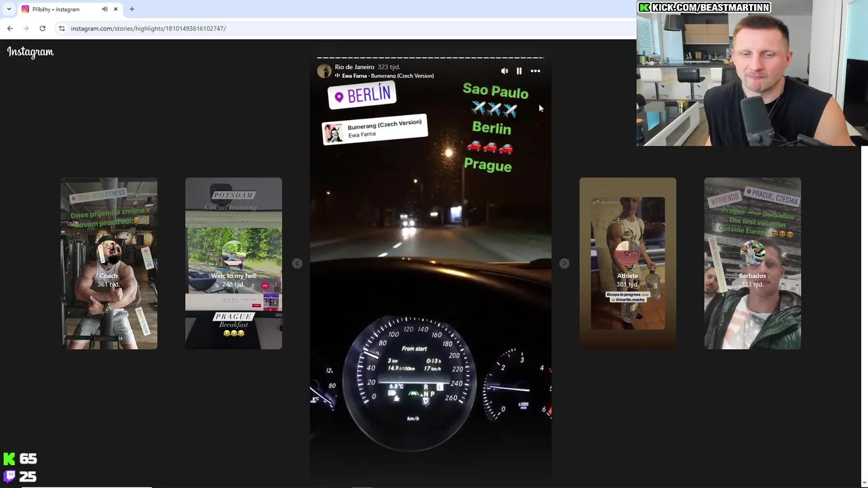868x488 pixels.
Task: Open a new browser tab
Action: pyautogui.click(x=132, y=9)
